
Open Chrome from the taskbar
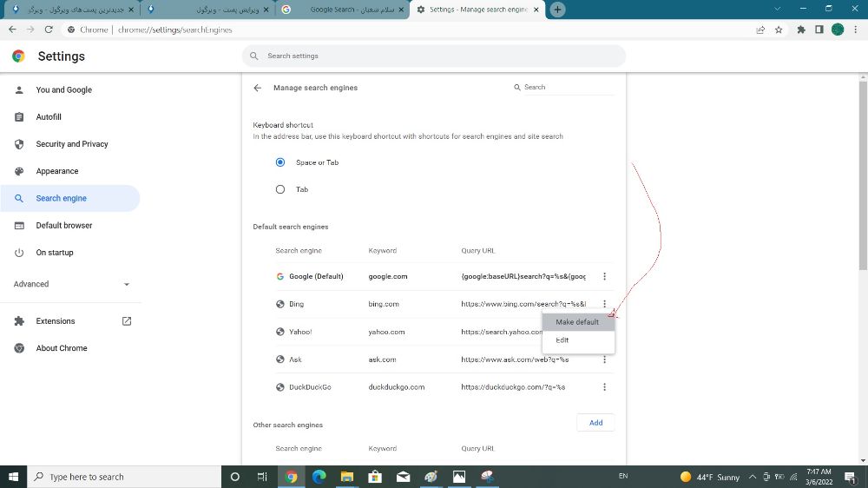pos(291,477)
